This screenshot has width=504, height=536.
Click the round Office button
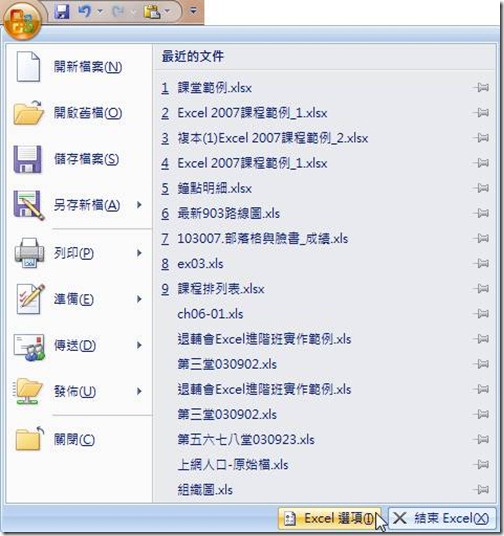22,21
